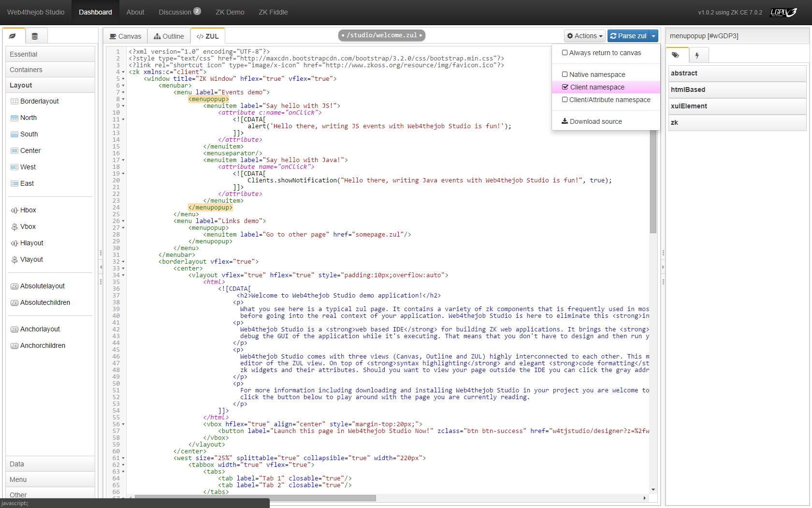Select the Hbox component icon
Viewport: 812px width, 508px height.
[x=14, y=210]
